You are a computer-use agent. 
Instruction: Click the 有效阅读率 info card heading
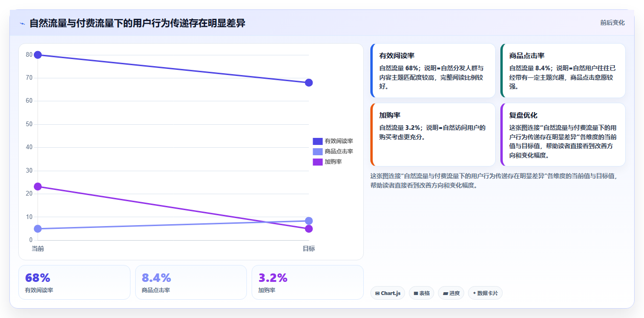(x=397, y=56)
